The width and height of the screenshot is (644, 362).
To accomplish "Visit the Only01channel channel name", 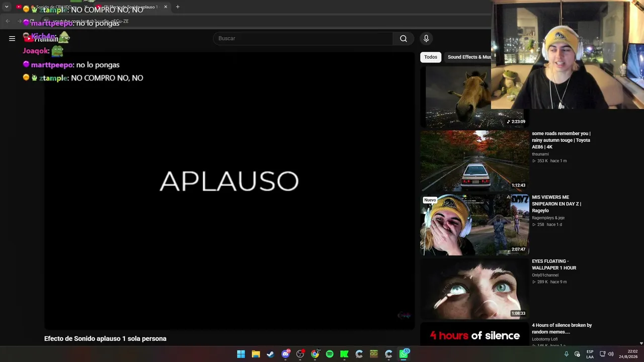I will click(x=545, y=276).
